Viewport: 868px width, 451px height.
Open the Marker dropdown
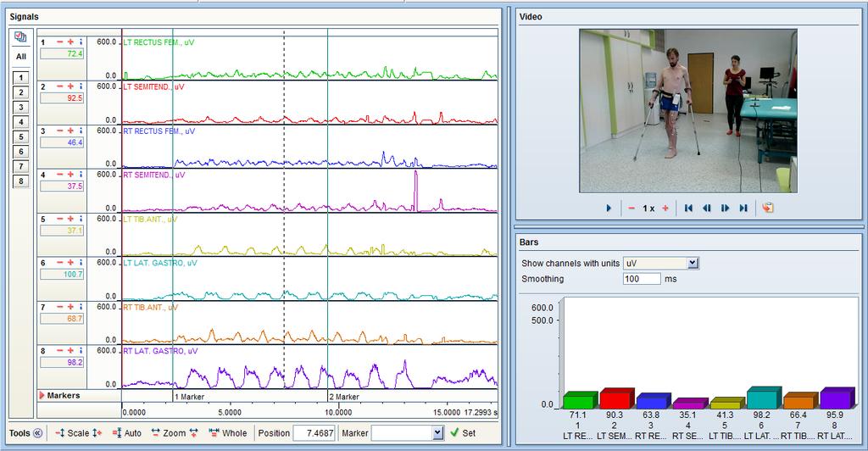pos(438,433)
